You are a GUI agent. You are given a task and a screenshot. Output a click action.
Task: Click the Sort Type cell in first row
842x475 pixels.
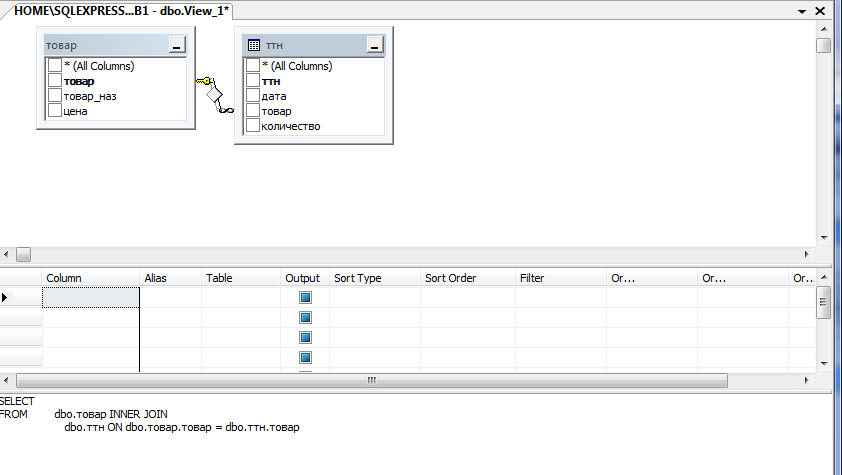tap(375, 297)
